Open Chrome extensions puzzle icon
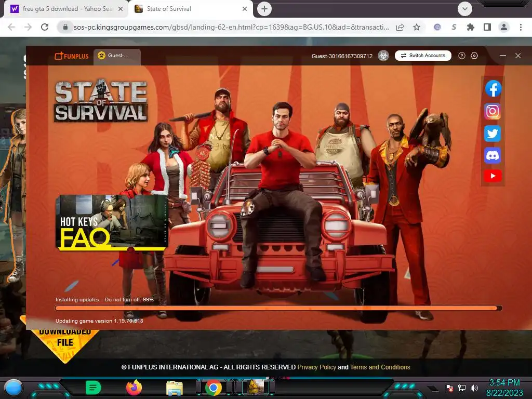The image size is (532, 399). click(471, 27)
